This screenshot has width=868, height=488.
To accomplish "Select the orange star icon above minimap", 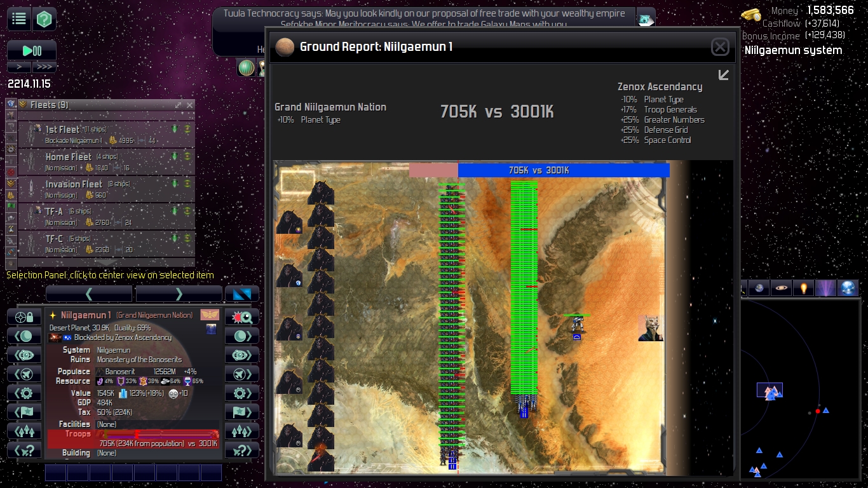I will coord(803,288).
